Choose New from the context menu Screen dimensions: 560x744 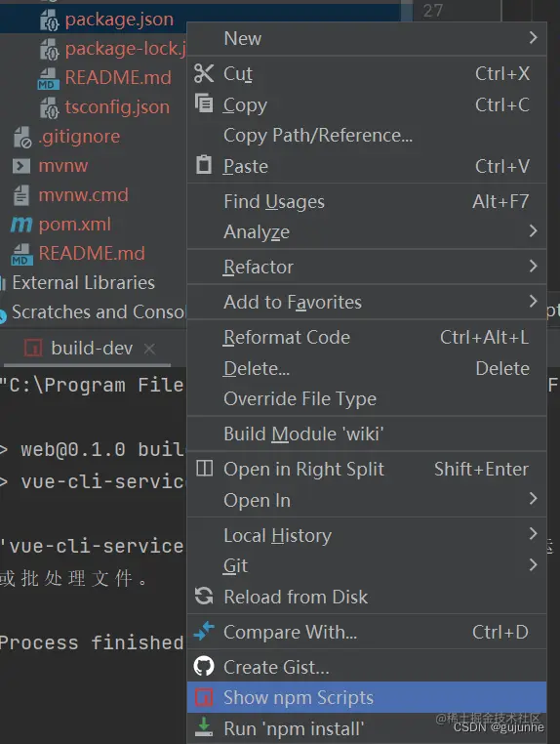click(367, 38)
